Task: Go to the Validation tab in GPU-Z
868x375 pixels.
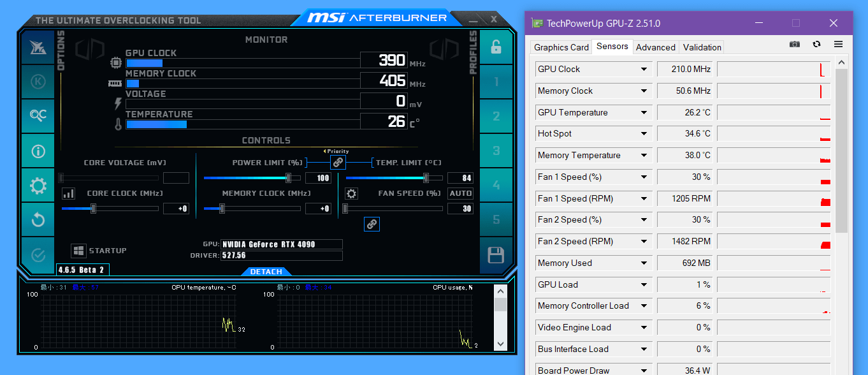Action: pyautogui.click(x=702, y=47)
